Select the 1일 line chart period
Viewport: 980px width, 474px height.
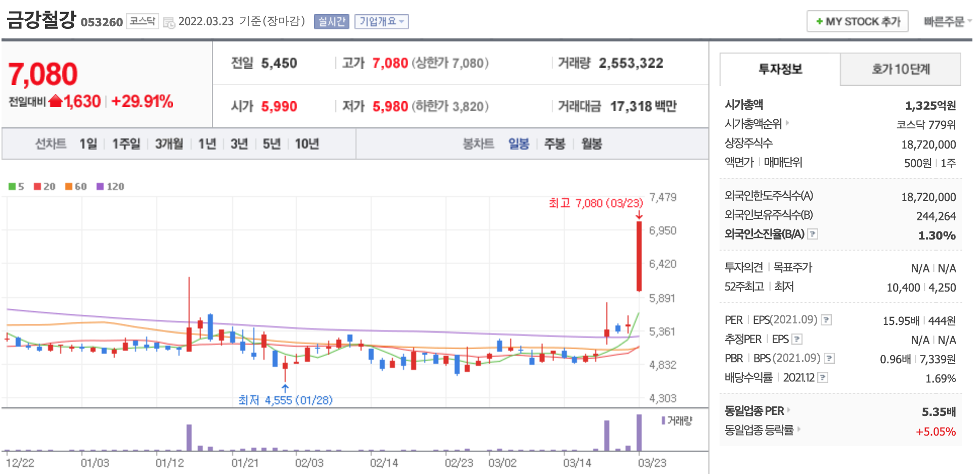click(88, 144)
